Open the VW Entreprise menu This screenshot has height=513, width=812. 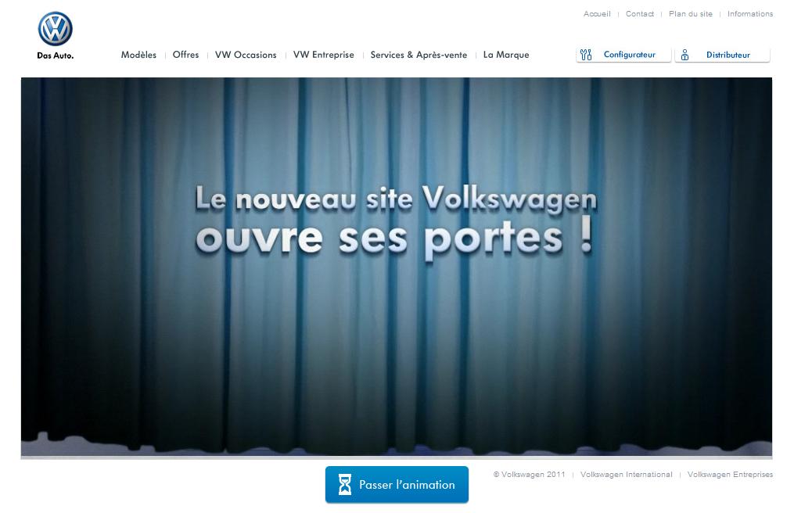click(x=324, y=55)
